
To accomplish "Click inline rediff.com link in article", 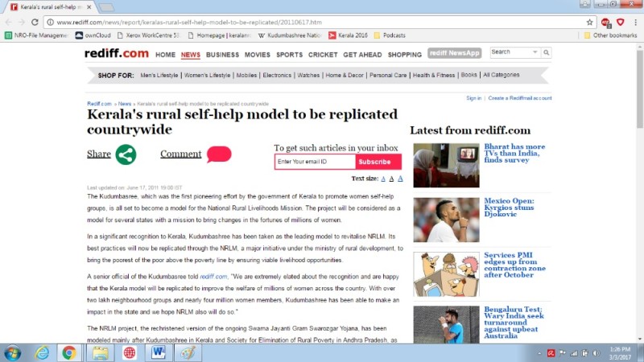I will [x=213, y=277].
